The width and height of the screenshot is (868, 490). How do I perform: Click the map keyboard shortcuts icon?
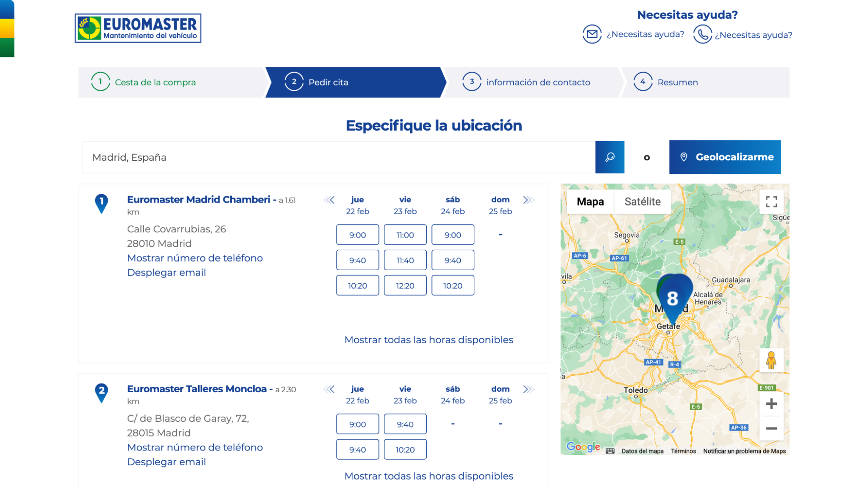pyautogui.click(x=610, y=451)
